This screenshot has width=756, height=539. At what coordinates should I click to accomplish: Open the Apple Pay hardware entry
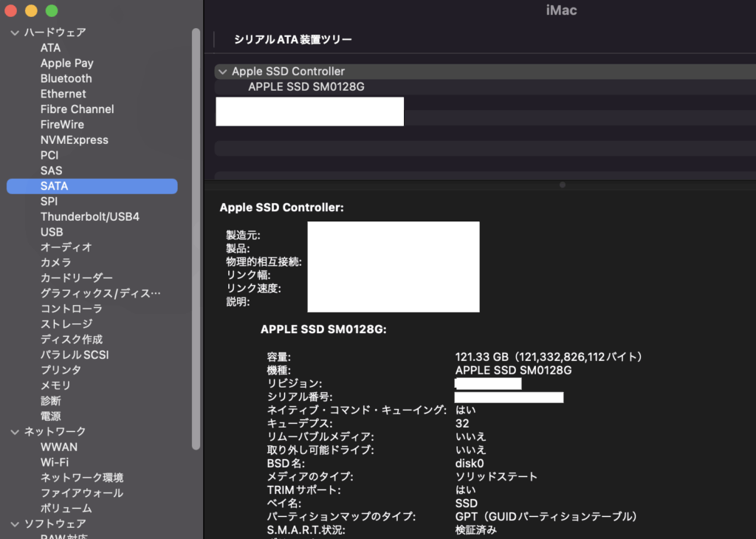click(66, 63)
